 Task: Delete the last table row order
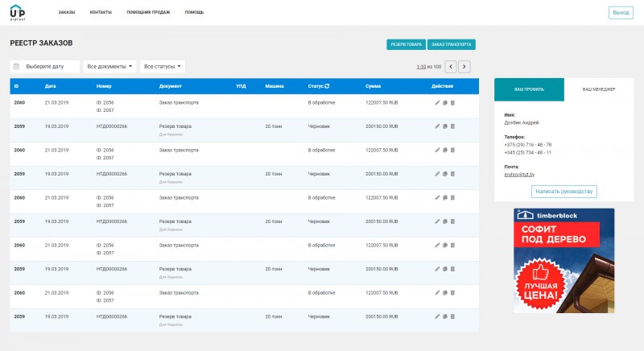click(x=452, y=317)
